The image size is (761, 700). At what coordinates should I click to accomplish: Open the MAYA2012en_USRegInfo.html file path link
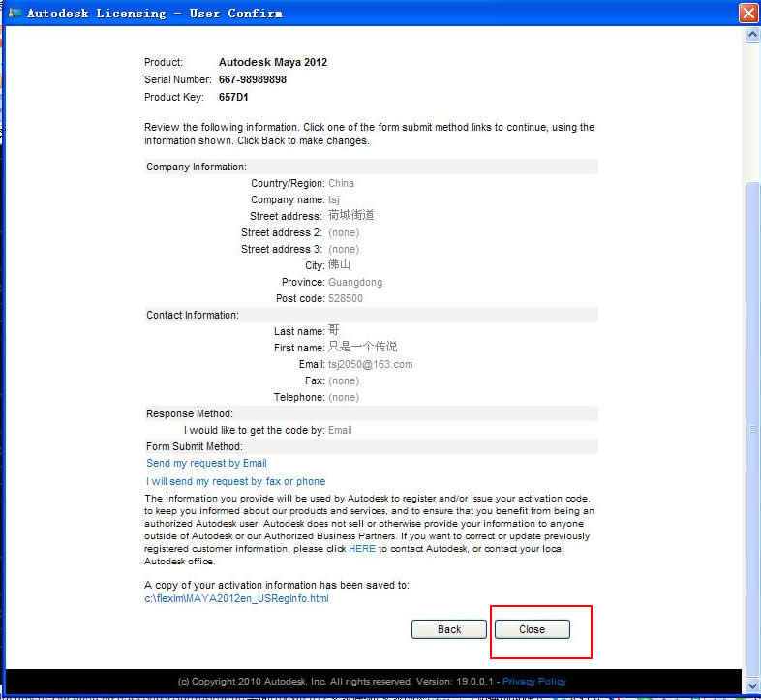tap(236, 598)
